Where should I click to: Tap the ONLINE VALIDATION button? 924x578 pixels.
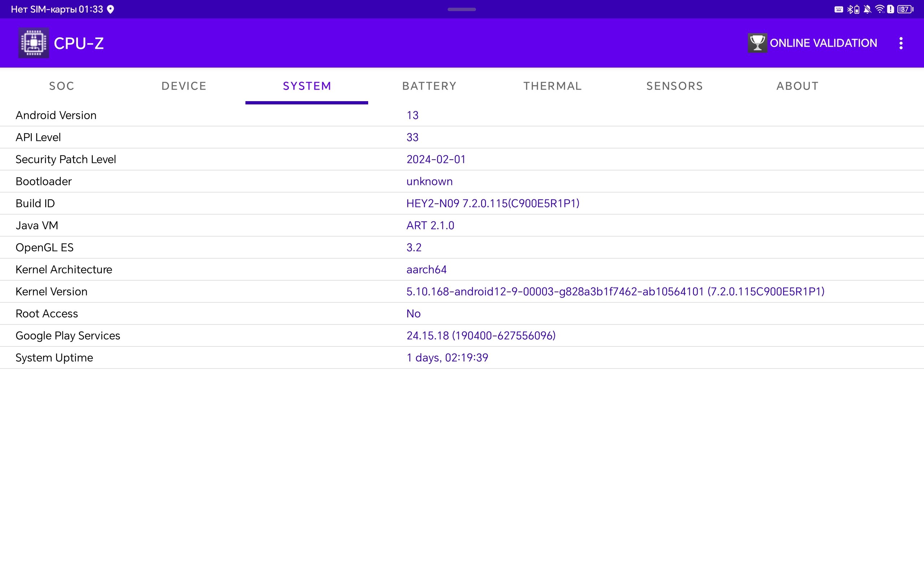coord(812,43)
